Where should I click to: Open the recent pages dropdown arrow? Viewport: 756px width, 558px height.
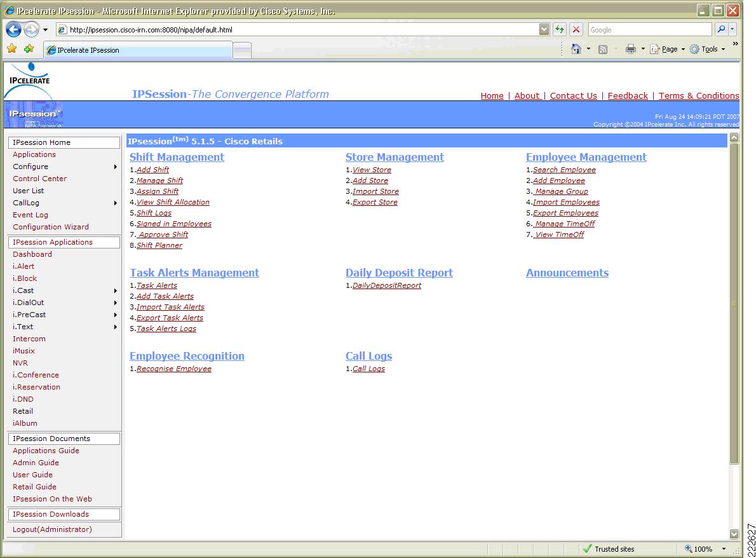point(45,30)
